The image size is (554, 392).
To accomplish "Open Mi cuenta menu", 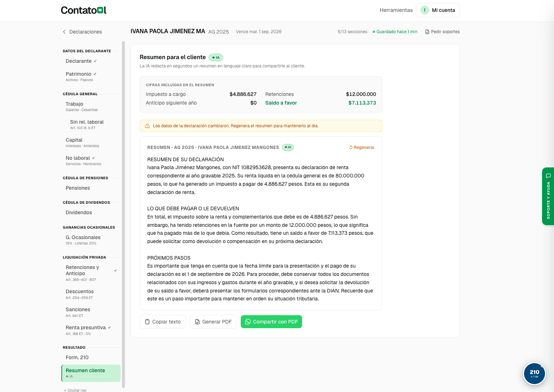I will click(437, 10).
